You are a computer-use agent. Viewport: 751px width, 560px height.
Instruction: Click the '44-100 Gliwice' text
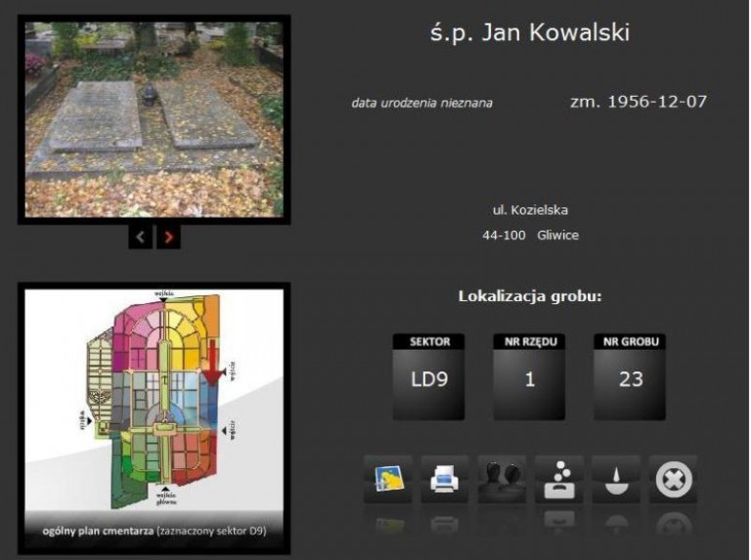(531, 235)
